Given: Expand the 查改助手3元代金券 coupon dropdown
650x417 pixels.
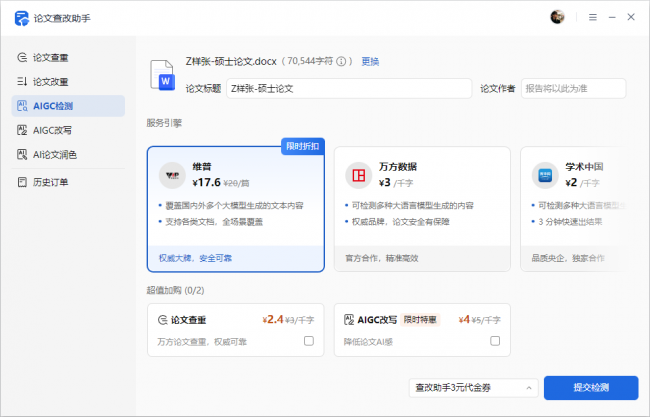Looking at the screenshot, I should (473, 387).
